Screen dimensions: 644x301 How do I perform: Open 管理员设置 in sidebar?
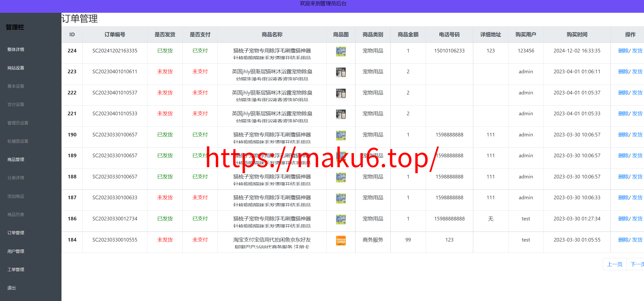point(18,123)
